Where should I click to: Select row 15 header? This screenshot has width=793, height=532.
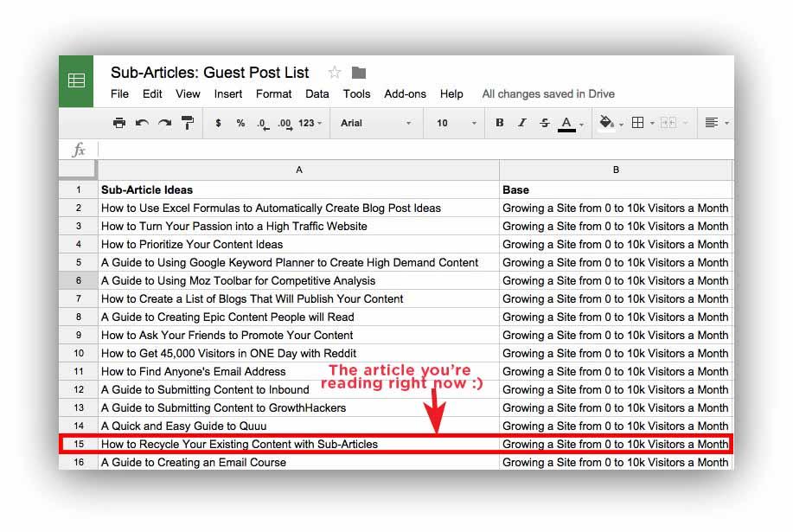(x=80, y=444)
